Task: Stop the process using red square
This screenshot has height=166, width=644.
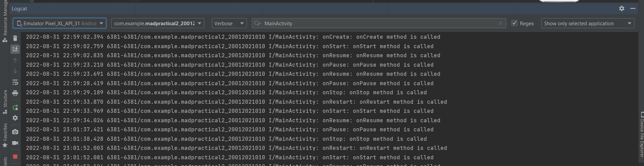Action: pos(15,157)
